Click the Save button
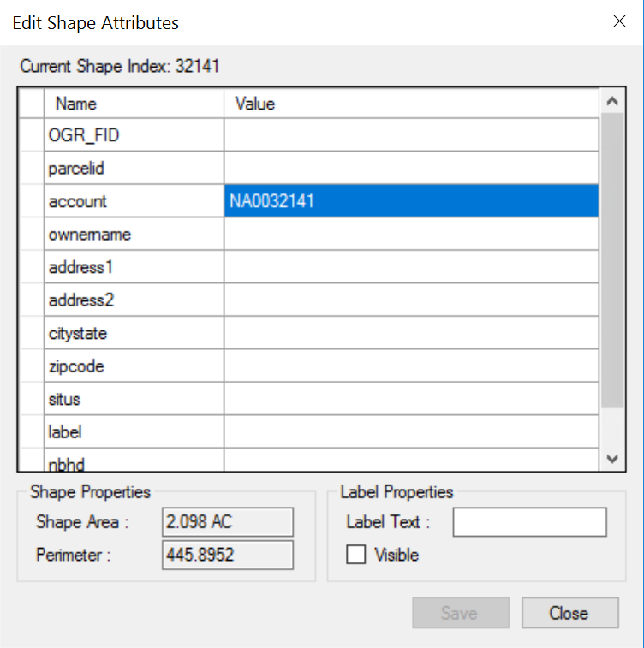The image size is (644, 648). tap(461, 613)
